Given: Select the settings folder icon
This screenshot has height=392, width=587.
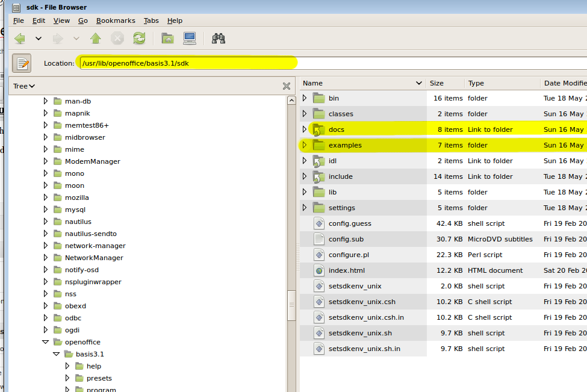Looking at the screenshot, I should [319, 208].
